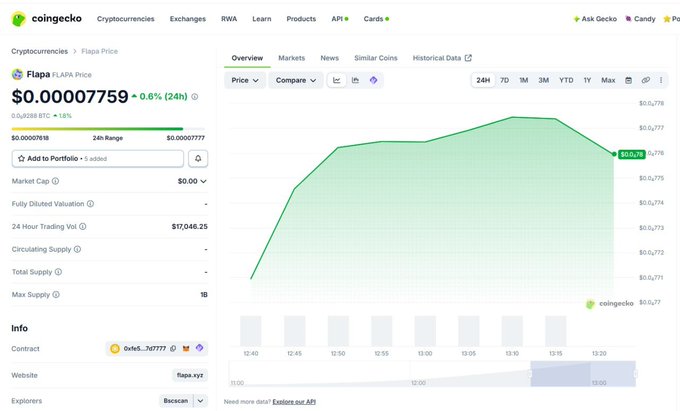
Task: Switch to line chart view icon
Action: click(337, 80)
